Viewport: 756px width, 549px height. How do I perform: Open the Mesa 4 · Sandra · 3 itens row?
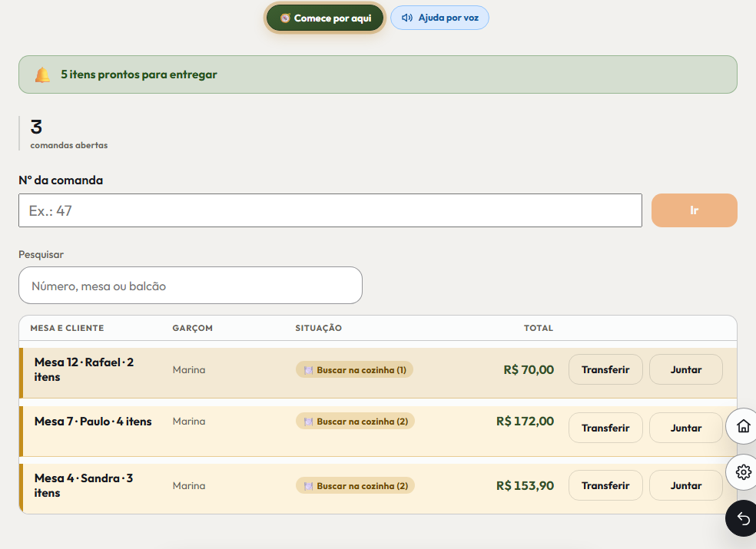point(378,489)
